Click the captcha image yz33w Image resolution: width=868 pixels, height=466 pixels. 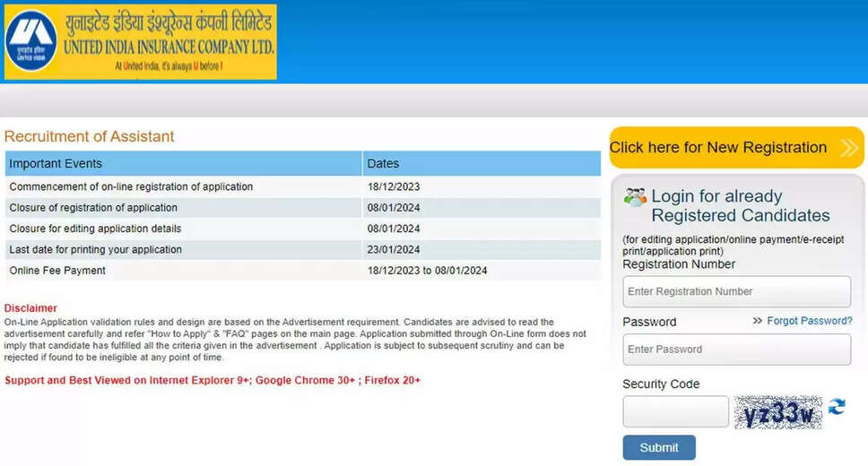coord(778,412)
